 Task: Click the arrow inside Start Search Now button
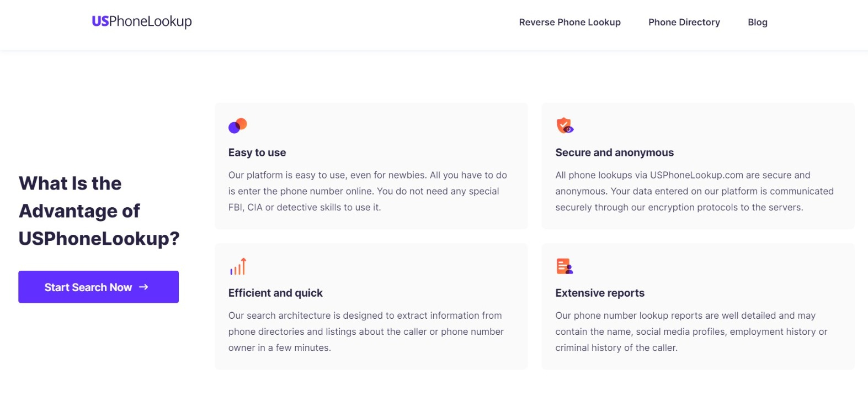point(144,287)
